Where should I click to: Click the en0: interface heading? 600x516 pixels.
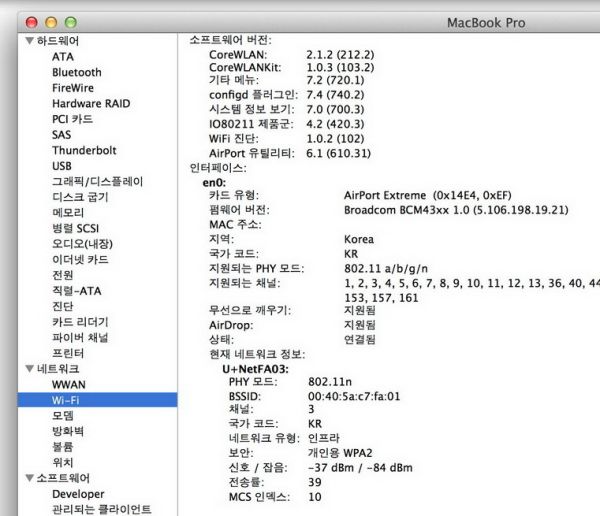214,183
